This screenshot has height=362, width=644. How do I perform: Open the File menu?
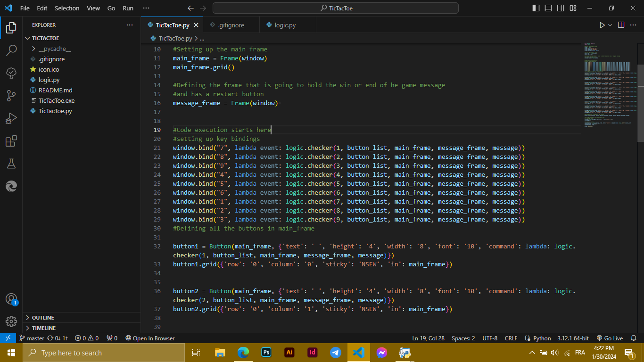(x=25, y=8)
